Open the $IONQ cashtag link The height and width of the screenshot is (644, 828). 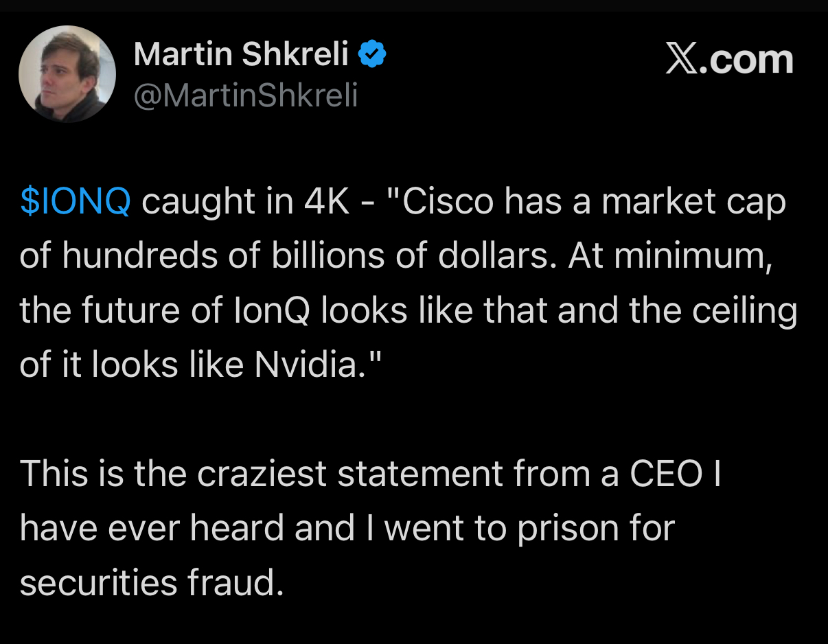click(x=76, y=202)
